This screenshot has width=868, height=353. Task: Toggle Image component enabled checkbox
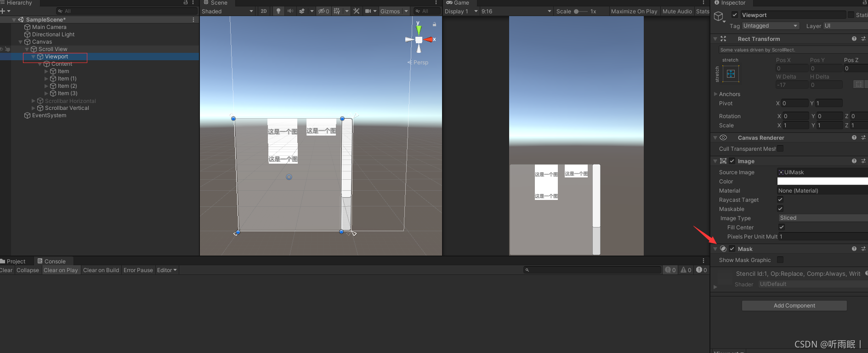click(732, 161)
